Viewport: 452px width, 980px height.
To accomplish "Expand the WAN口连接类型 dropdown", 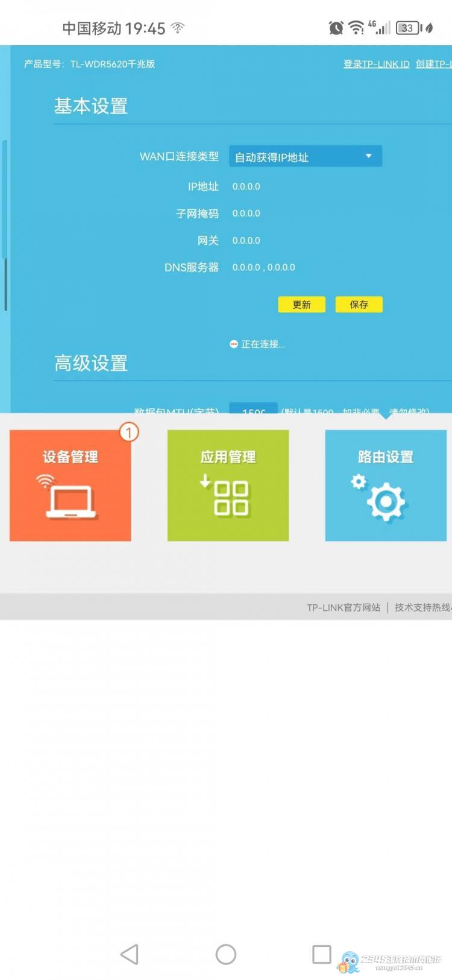I will (x=306, y=157).
